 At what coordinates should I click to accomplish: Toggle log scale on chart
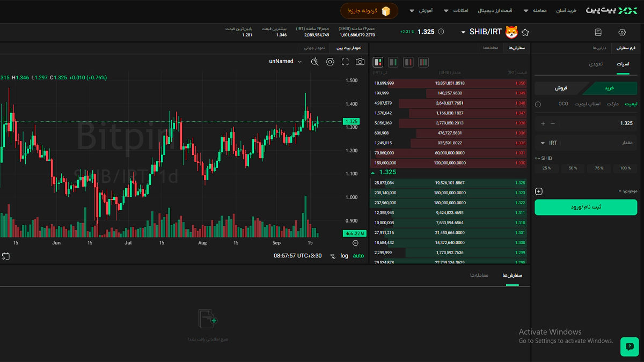pos(344,256)
